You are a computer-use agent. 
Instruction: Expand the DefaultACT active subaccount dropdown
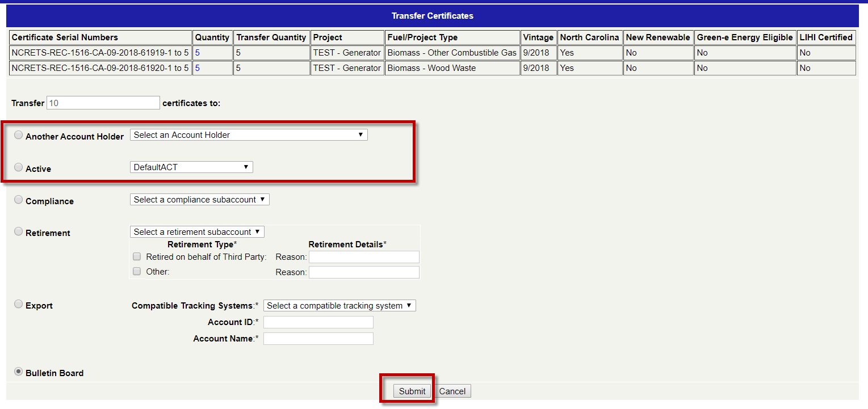coord(191,167)
